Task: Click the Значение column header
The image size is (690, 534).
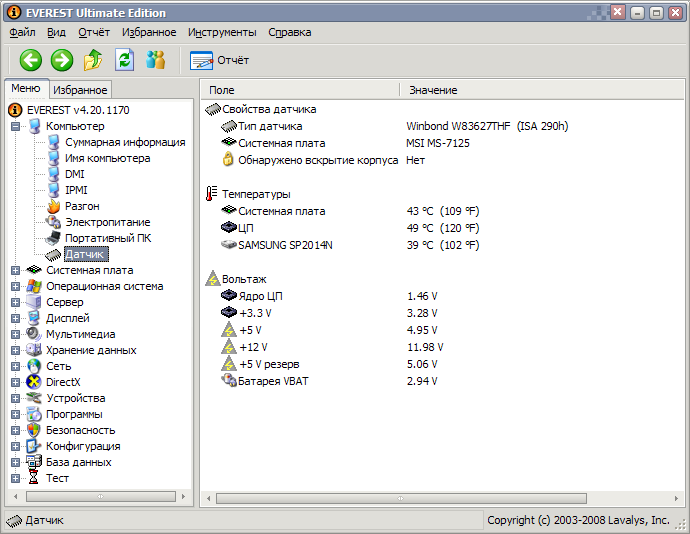Action: (542, 90)
